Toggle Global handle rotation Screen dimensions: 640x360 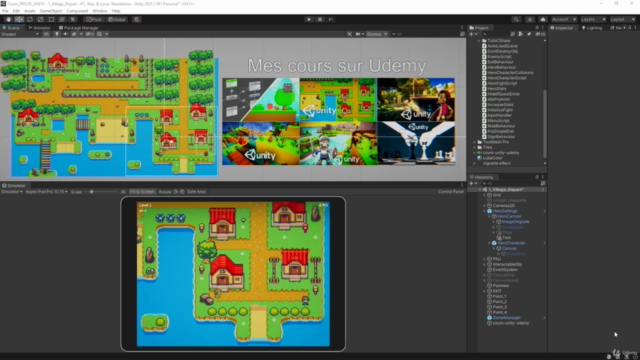coord(117,19)
